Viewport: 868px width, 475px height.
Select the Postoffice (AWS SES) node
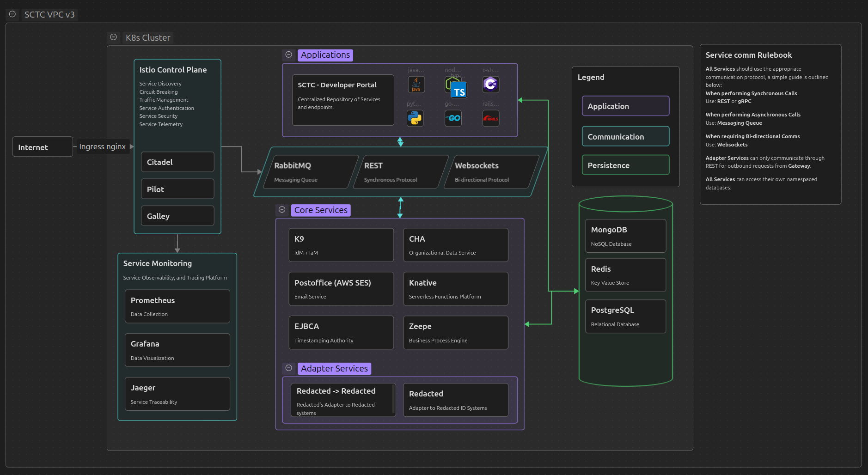[x=341, y=289]
